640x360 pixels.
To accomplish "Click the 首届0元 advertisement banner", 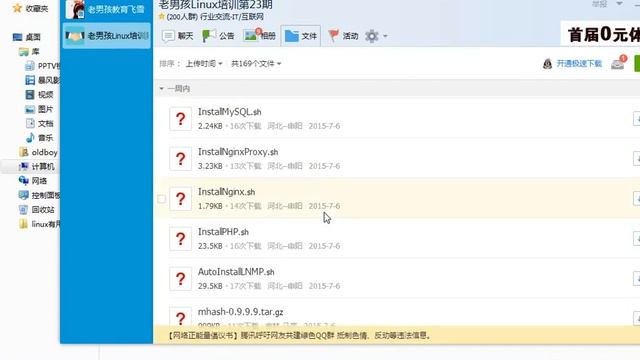I will (601, 34).
